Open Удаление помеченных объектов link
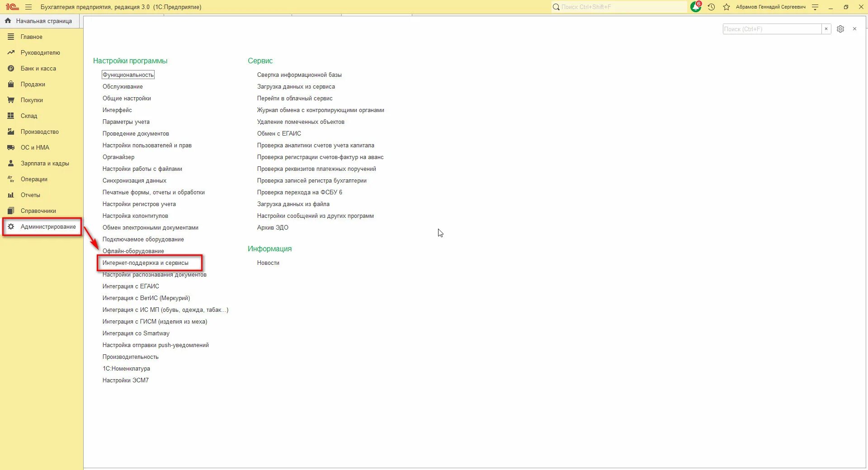 point(301,122)
